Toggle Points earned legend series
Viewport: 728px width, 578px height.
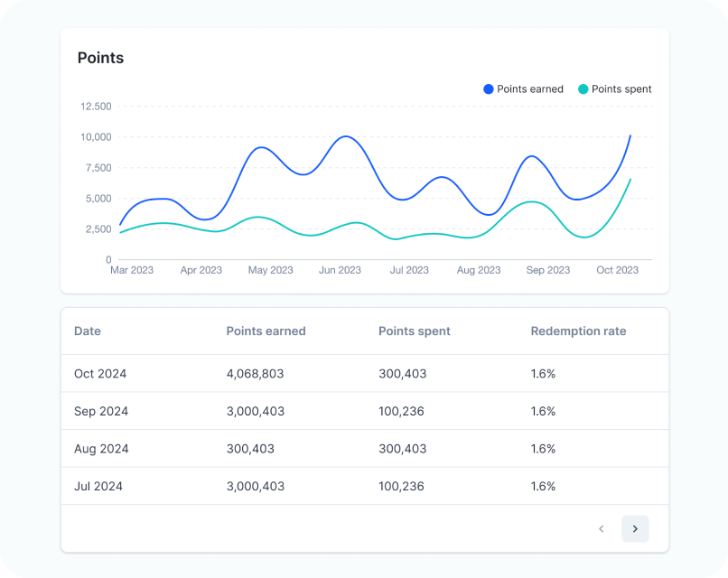click(523, 89)
